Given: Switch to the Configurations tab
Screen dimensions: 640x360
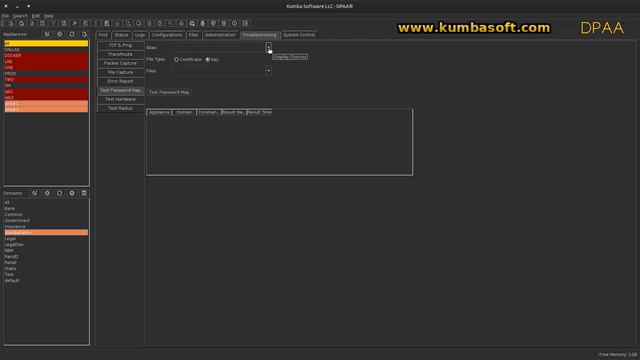Looking at the screenshot, I should 167,35.
